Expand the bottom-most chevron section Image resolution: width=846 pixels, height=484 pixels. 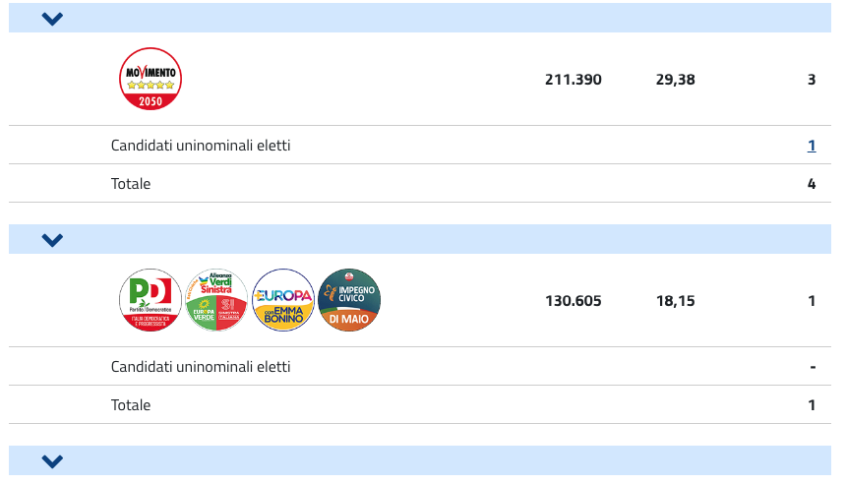point(53,461)
